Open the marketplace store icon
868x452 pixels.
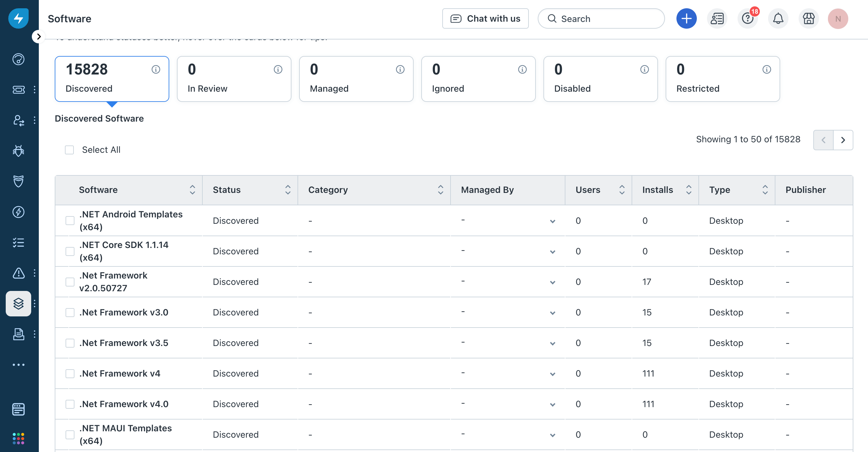[808, 18]
